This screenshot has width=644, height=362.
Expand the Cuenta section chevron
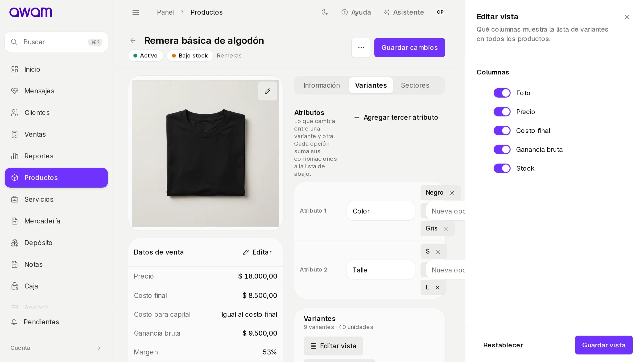point(99,348)
